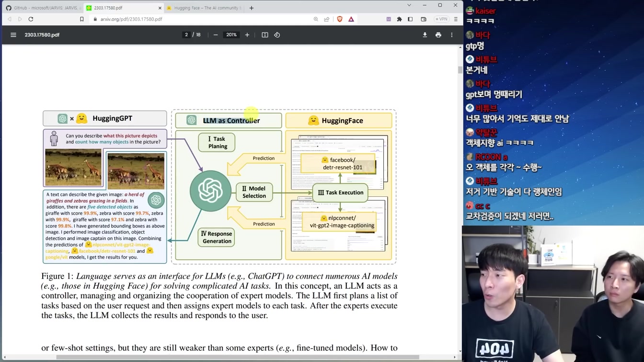Switch to Hugging Face tab
Viewport: 644px width, 362px height.
[x=204, y=8]
